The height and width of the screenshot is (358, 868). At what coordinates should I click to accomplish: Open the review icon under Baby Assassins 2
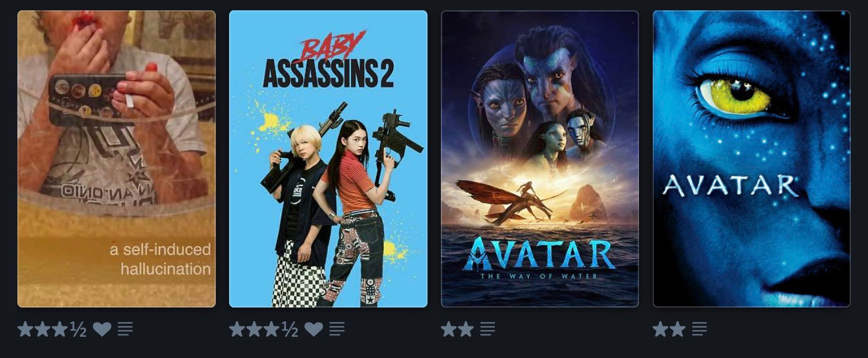click(x=337, y=329)
